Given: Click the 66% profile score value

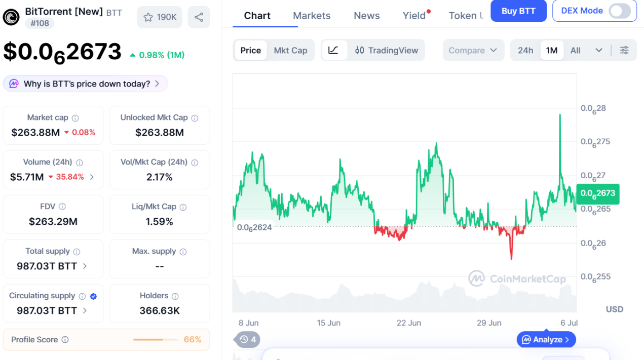Looking at the screenshot, I should [193, 340].
